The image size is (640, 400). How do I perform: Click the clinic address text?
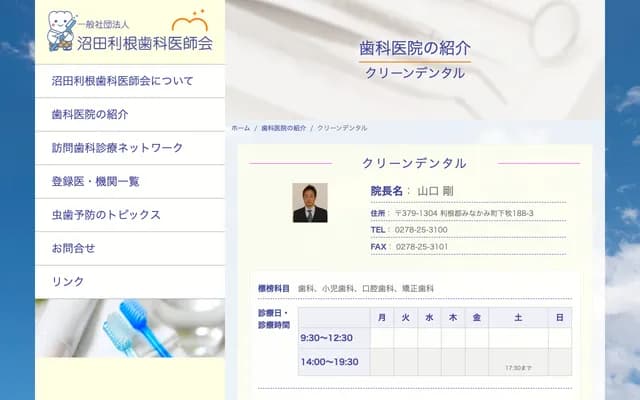click(464, 213)
